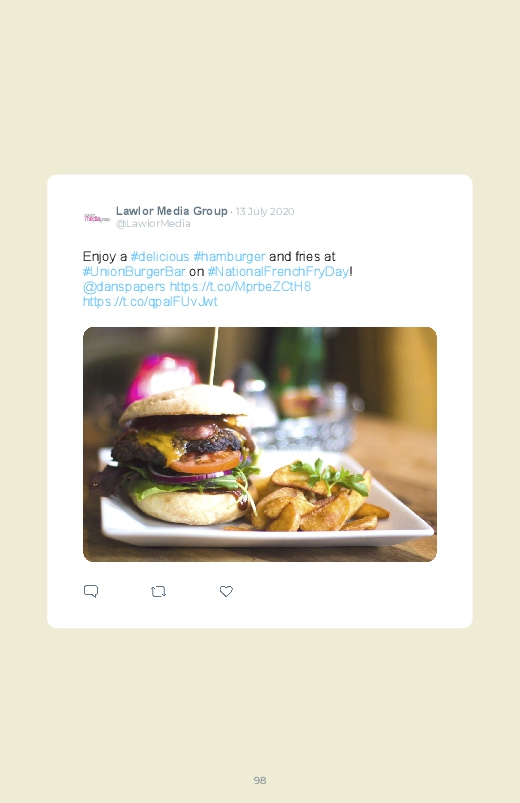Open the 13 July 2020 timestamp

point(265,212)
